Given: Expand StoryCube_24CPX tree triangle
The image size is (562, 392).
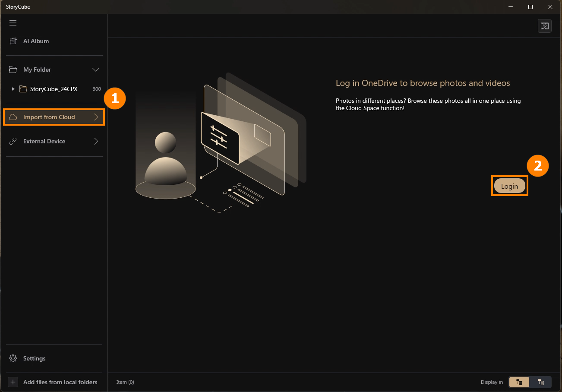Looking at the screenshot, I should click(x=13, y=89).
